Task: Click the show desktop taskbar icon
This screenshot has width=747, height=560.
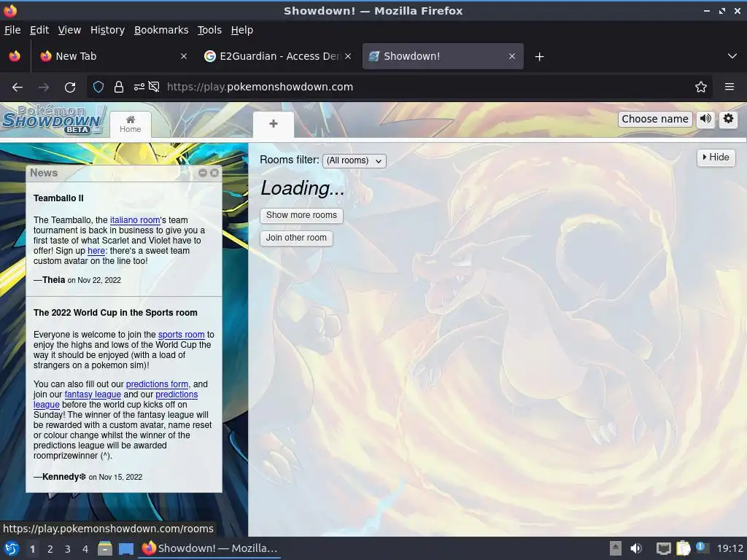Action: pyautogui.click(x=125, y=548)
